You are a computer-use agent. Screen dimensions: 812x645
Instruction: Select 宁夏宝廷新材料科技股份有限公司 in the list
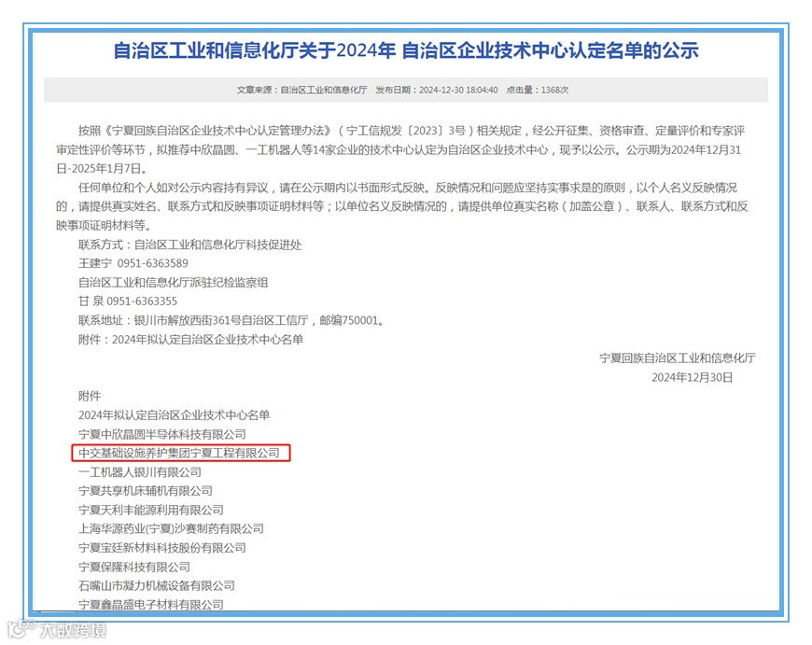(162, 548)
